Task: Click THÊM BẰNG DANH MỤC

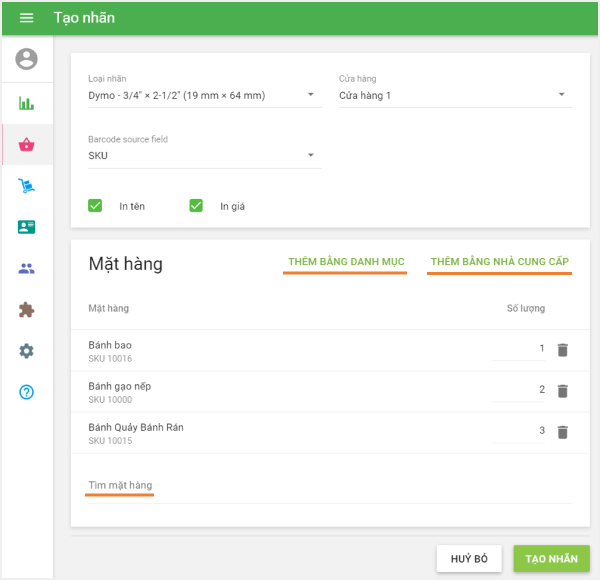Action: tap(345, 262)
